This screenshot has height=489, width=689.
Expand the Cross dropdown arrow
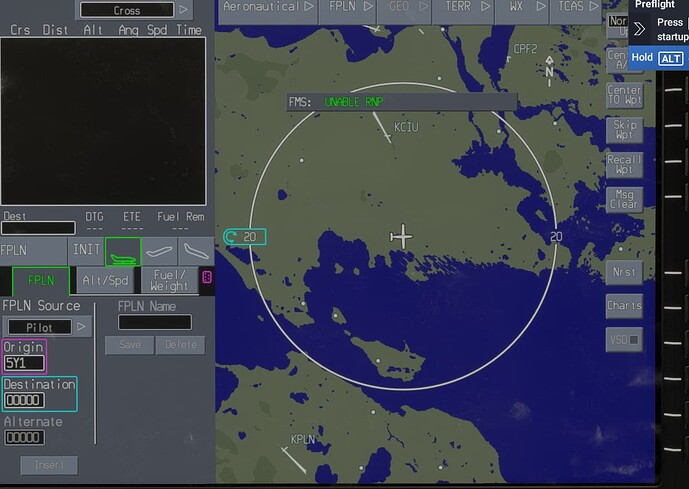(185, 10)
